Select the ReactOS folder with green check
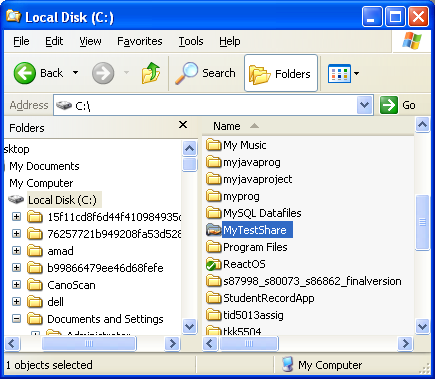 [214, 264]
